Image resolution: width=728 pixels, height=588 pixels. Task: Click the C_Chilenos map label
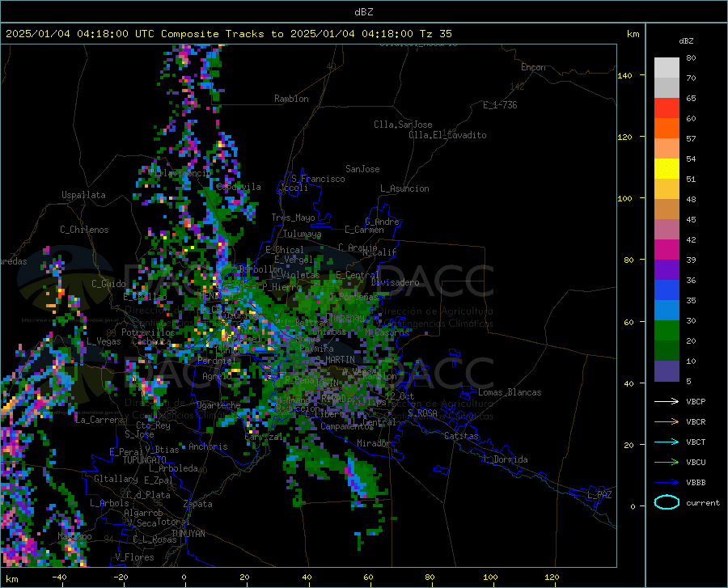coord(84,230)
